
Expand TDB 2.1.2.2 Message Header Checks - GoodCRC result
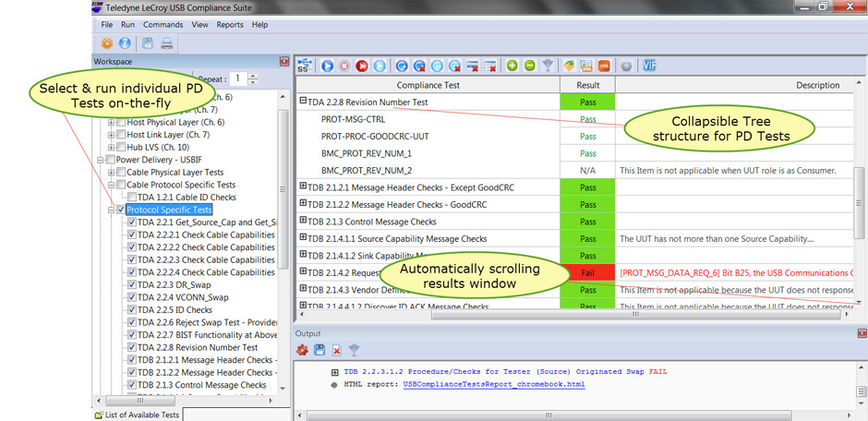[x=304, y=204]
